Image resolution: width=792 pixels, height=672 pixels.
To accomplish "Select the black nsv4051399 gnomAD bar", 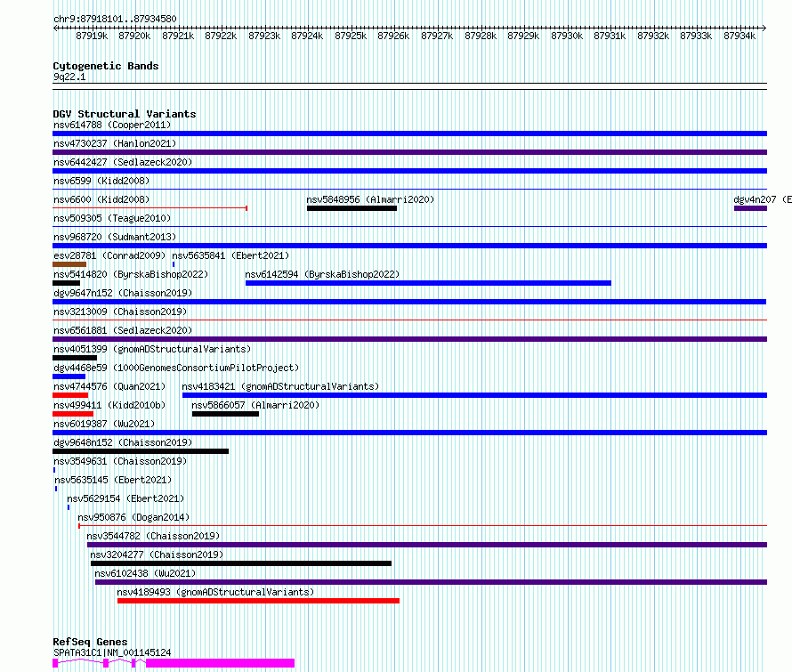I will pyautogui.click(x=75, y=358).
